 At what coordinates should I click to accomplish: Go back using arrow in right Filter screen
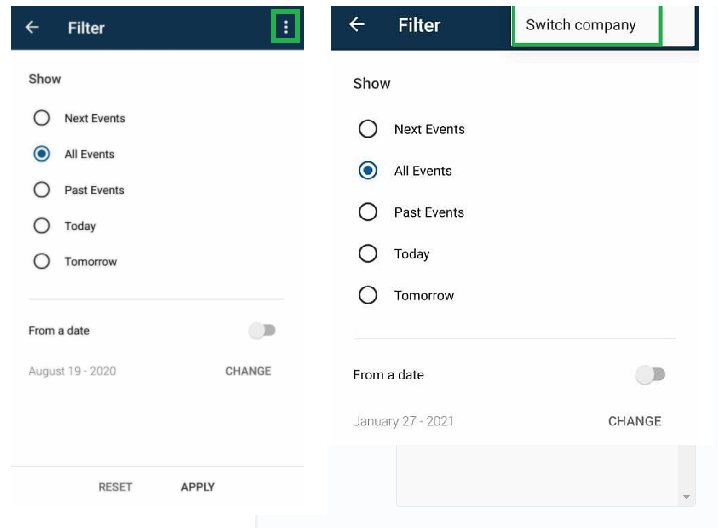click(x=357, y=24)
